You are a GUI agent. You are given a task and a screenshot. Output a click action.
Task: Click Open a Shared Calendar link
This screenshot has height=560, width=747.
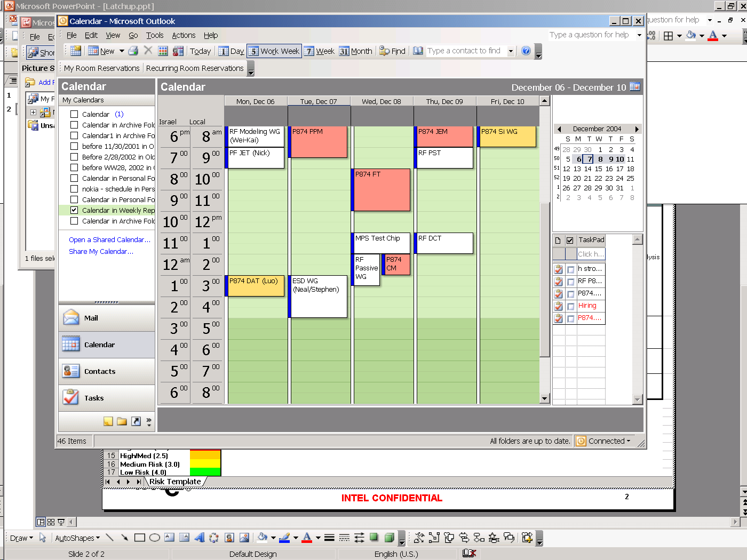[109, 239]
